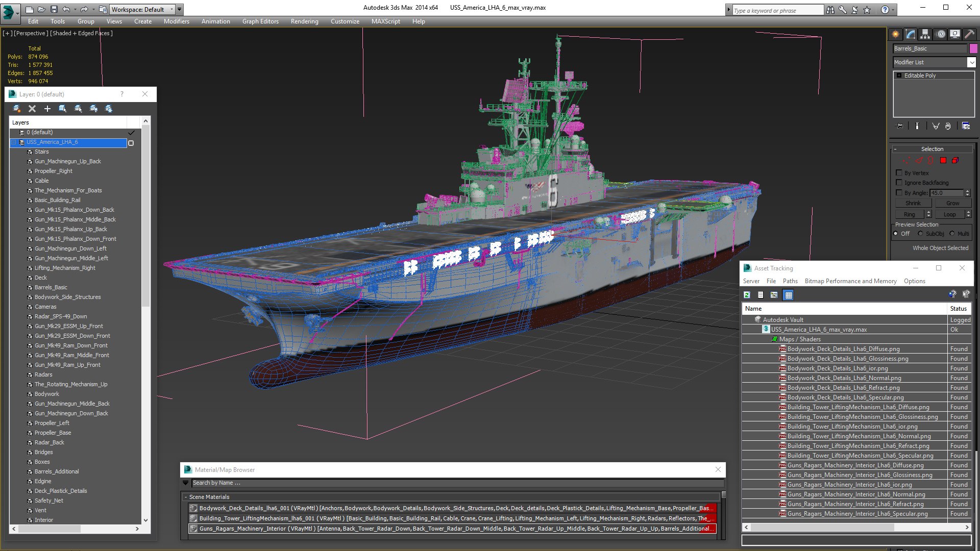Image resolution: width=980 pixels, height=551 pixels.
Task: Click Table View icon in Asset Tracking
Action: tap(789, 295)
